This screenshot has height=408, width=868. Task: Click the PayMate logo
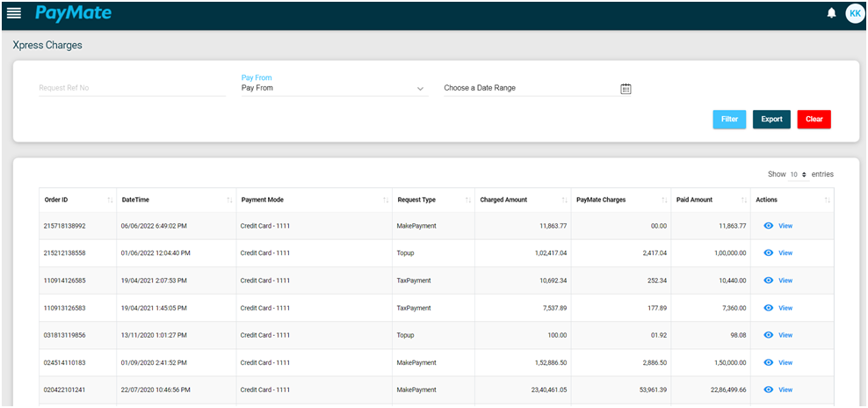click(73, 12)
